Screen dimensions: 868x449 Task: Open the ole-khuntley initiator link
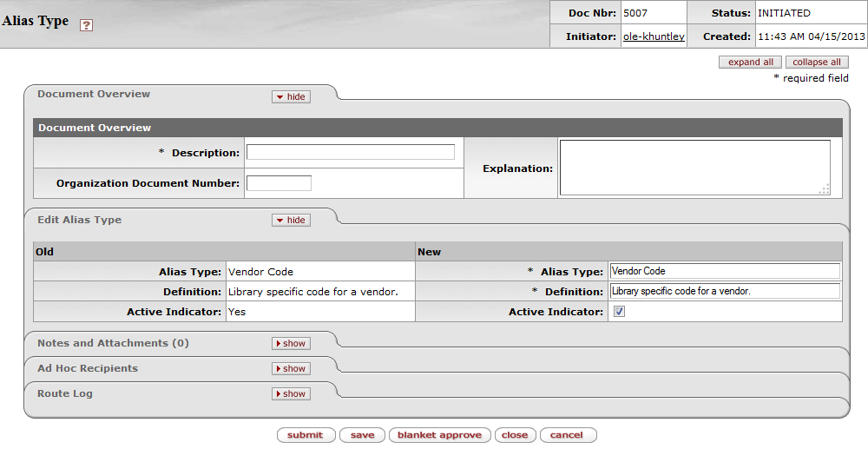point(654,36)
